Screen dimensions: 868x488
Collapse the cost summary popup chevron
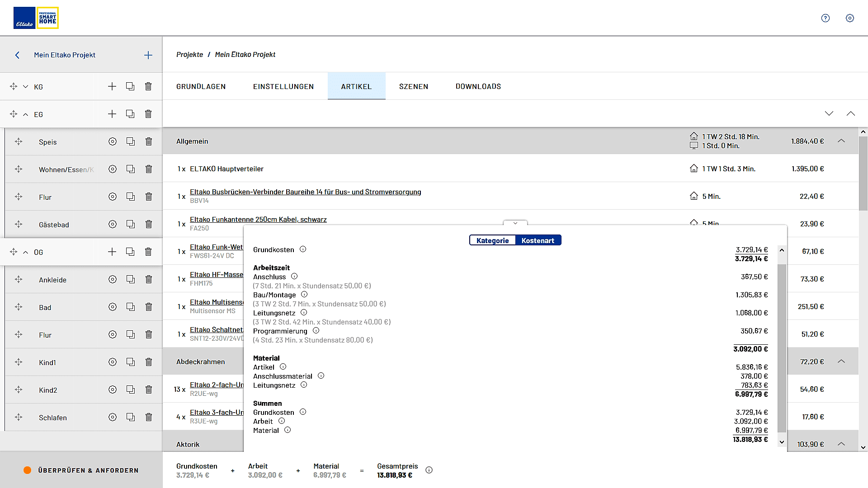[515, 223]
